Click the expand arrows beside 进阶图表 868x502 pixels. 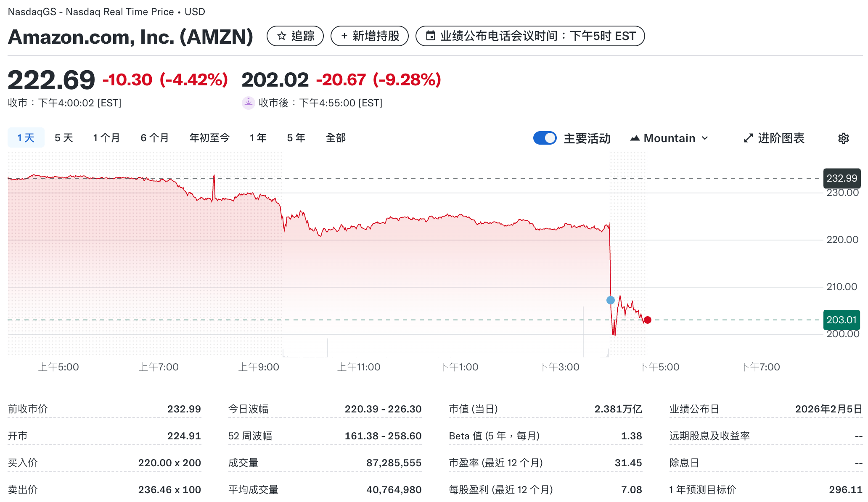click(x=748, y=138)
